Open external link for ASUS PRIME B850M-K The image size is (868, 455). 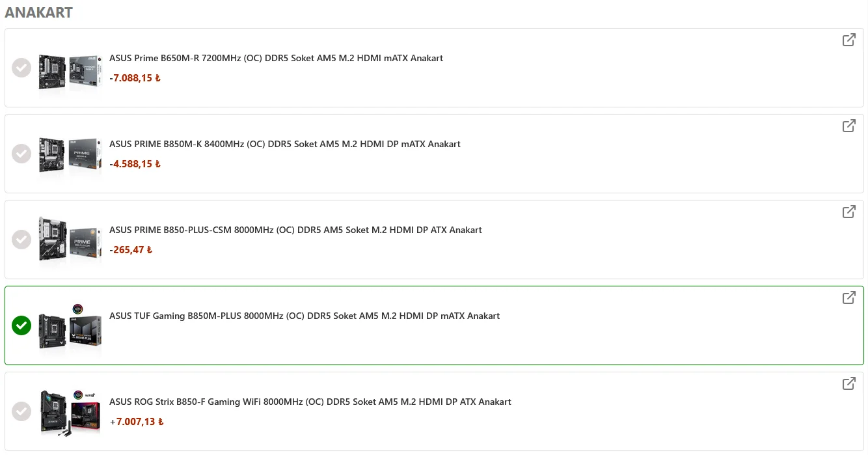[x=849, y=126]
